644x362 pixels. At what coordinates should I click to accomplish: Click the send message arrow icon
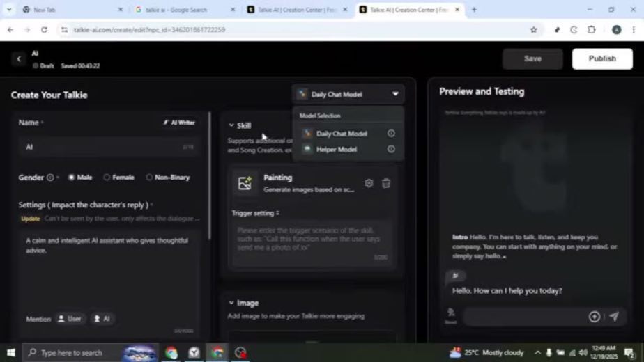(x=614, y=317)
